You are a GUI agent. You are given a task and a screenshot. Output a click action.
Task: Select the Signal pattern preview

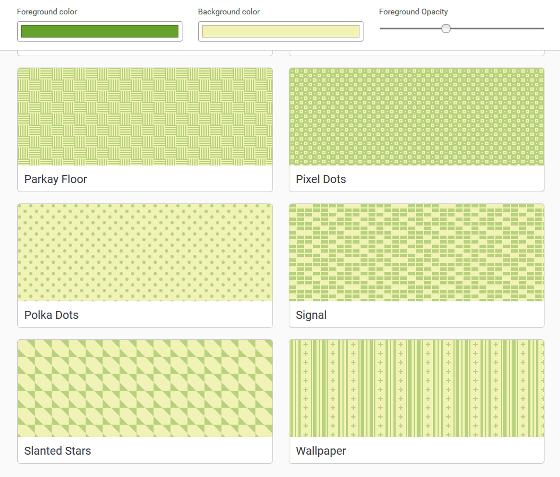[417, 252]
